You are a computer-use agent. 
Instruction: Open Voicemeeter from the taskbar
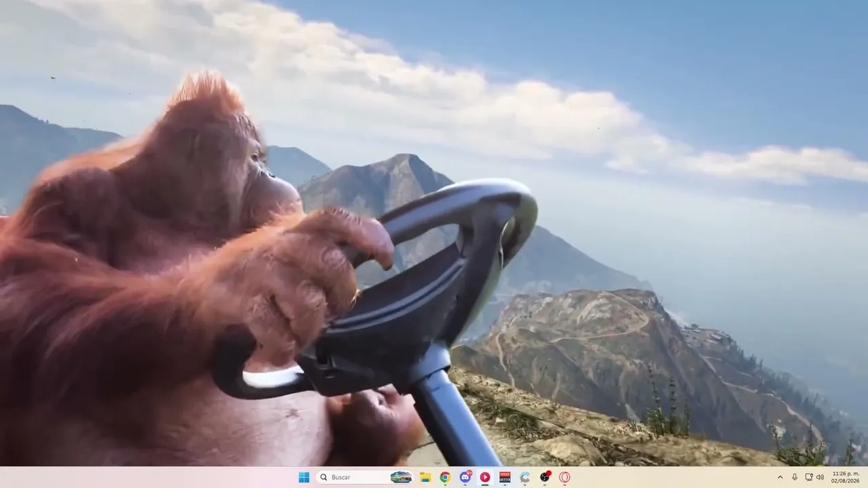point(505,477)
